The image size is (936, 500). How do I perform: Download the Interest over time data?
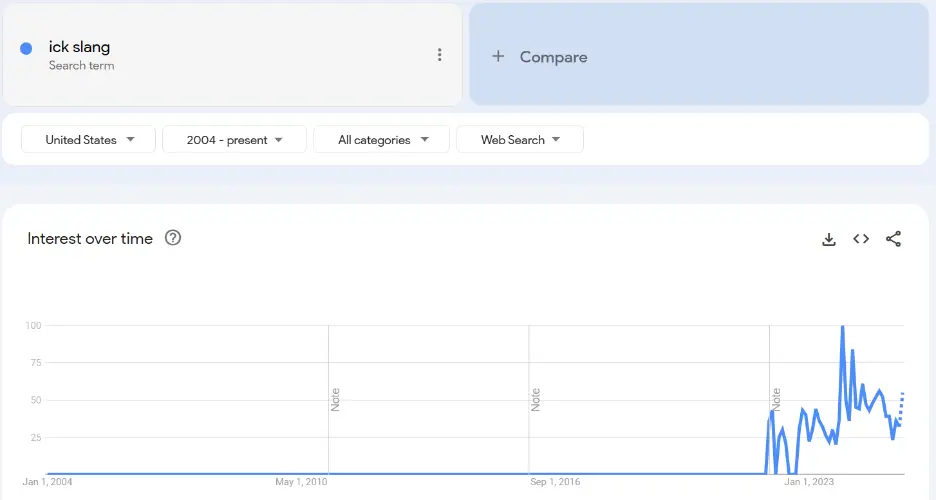(x=828, y=239)
